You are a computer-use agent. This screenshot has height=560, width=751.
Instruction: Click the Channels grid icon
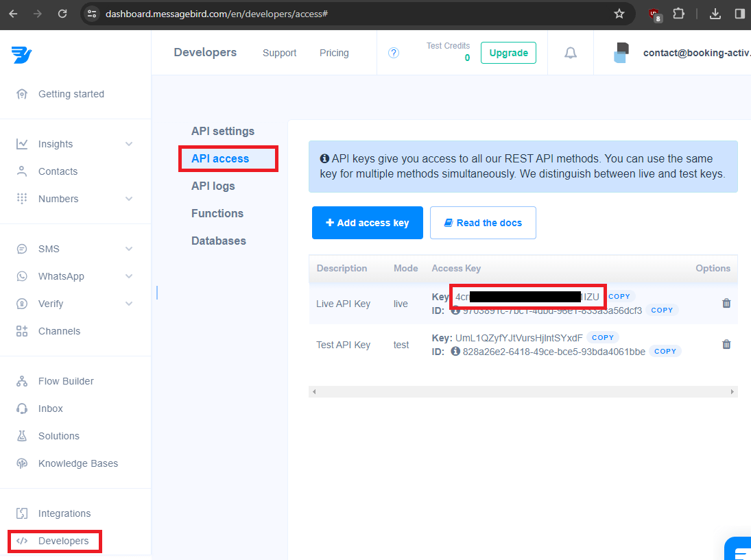[x=22, y=331]
